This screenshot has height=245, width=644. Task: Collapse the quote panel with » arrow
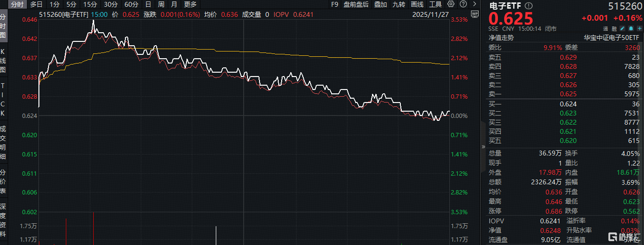point(483,147)
